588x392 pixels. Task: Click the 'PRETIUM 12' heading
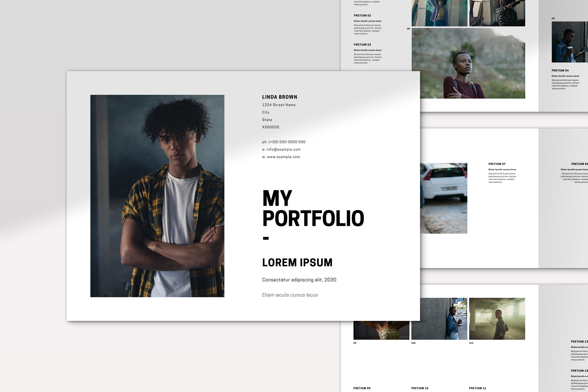tap(579, 342)
